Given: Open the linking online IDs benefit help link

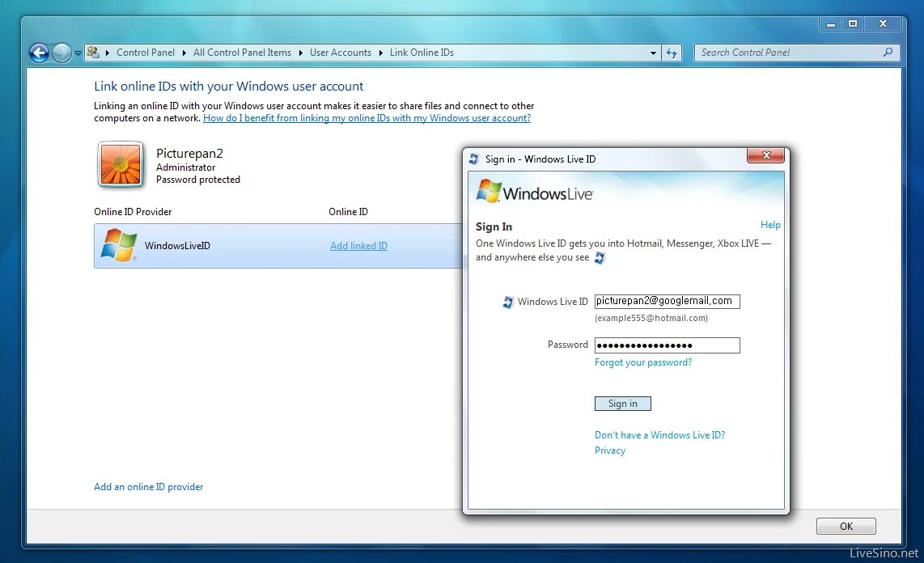Looking at the screenshot, I should click(367, 118).
